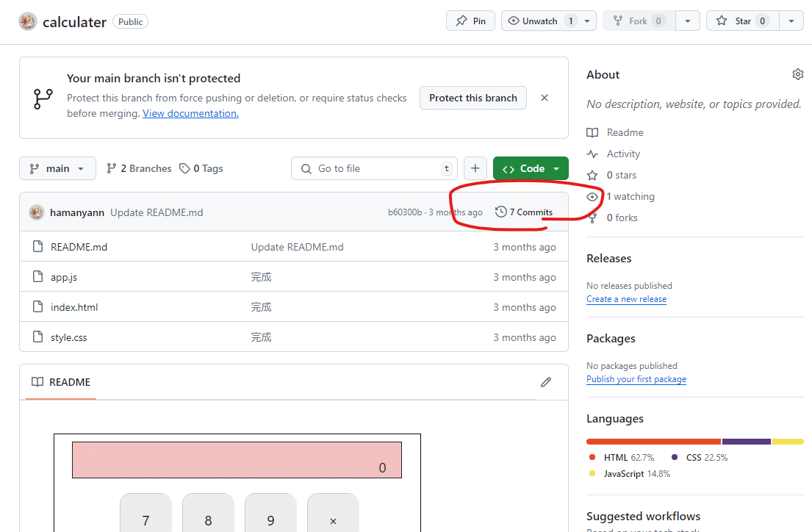The height and width of the screenshot is (532, 812).
Task: Click the repository owner avatar beside calculater
Action: click(28, 21)
